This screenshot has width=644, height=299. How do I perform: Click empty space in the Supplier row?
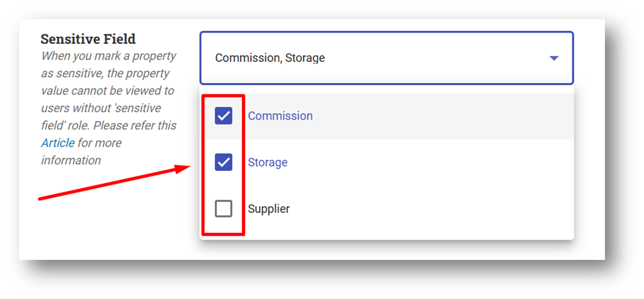click(431, 209)
